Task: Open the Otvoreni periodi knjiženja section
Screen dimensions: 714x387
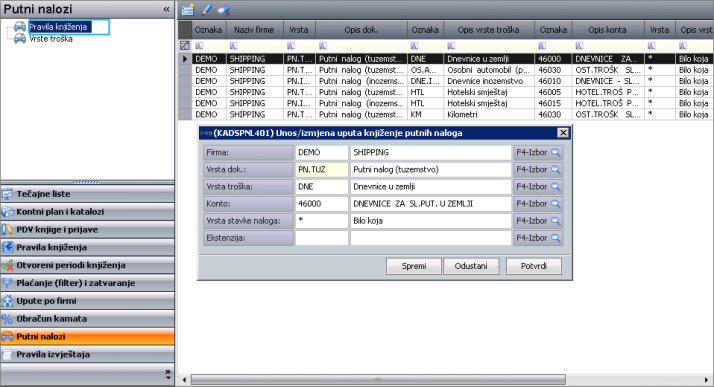Action: click(87, 265)
